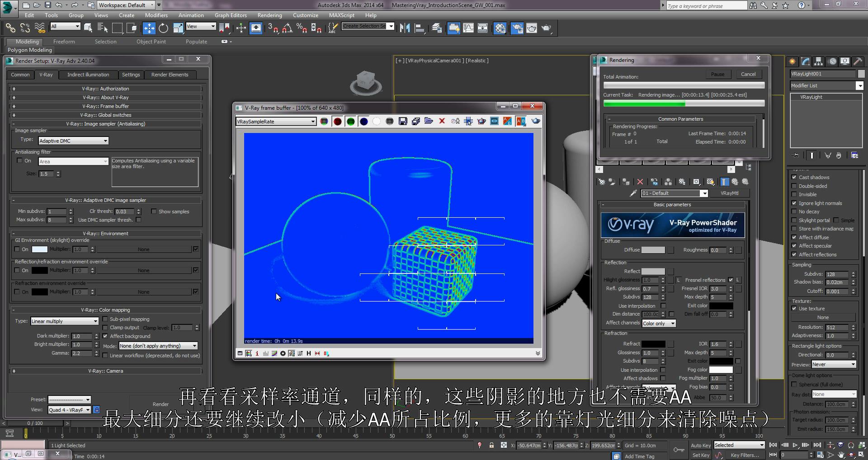
Task: Enable Sub-pixel mapping checkbox
Action: click(105, 319)
